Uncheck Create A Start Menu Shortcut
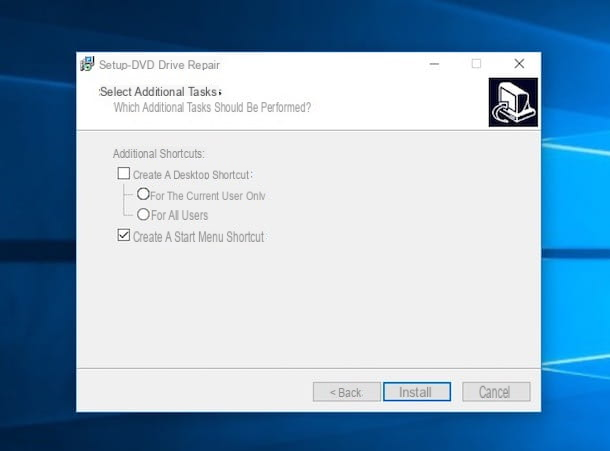The height and width of the screenshot is (451, 610). pyautogui.click(x=124, y=235)
